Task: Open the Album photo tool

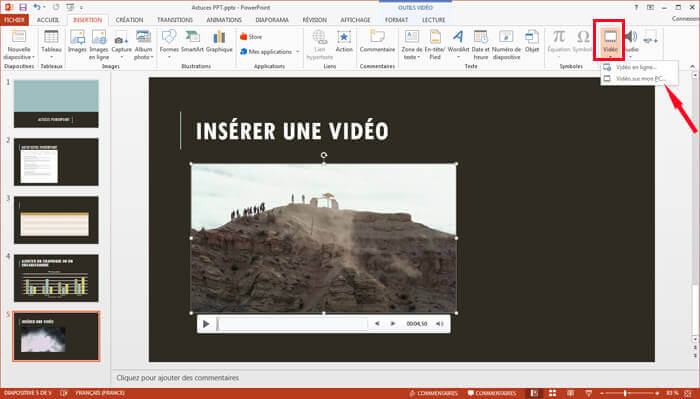Action: click(x=143, y=45)
